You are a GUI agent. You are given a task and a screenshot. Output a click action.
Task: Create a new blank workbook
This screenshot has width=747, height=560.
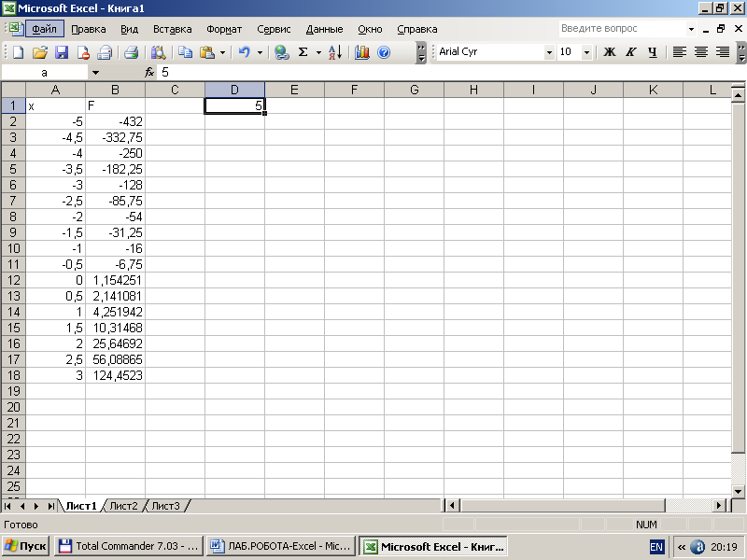18,52
